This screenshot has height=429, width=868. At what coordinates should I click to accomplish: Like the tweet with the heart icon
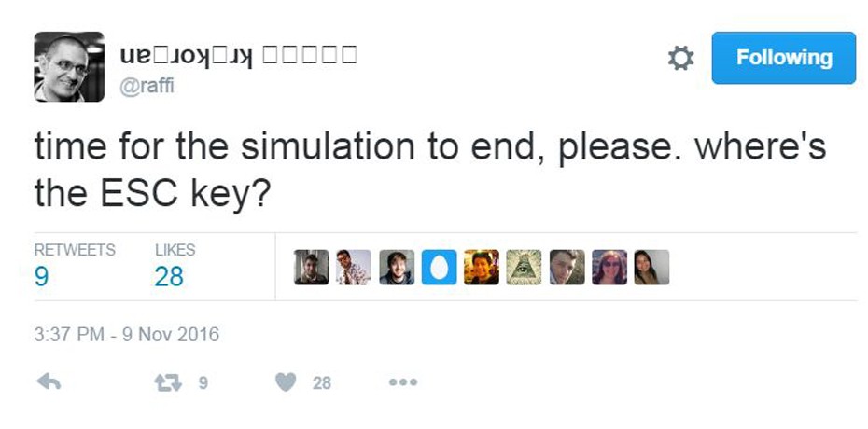(x=287, y=381)
